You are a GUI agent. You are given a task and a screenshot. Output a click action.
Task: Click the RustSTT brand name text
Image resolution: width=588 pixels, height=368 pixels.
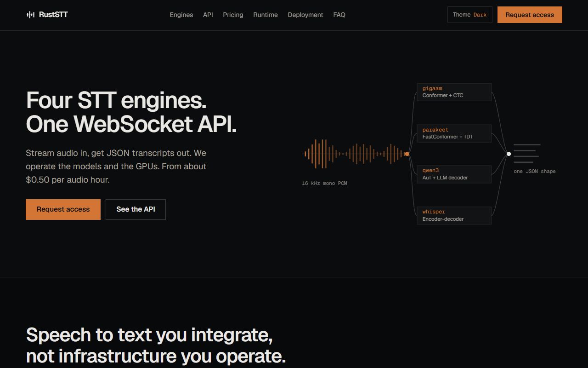coord(53,15)
